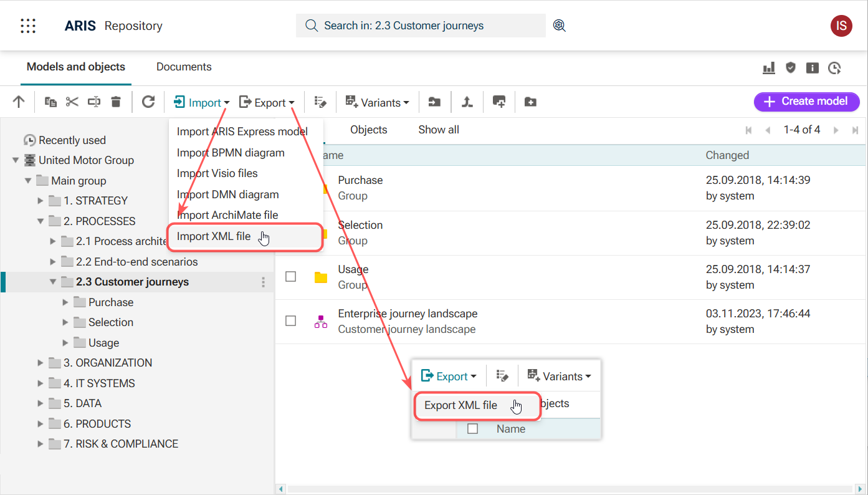The height and width of the screenshot is (495, 868).
Task: Open the Import dropdown menu
Action: pyautogui.click(x=201, y=102)
